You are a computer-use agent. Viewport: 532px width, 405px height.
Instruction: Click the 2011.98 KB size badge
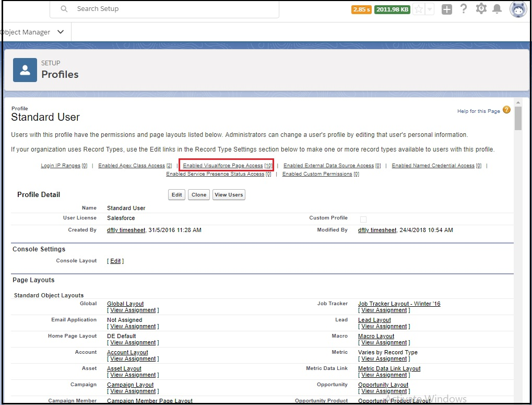(x=392, y=9)
